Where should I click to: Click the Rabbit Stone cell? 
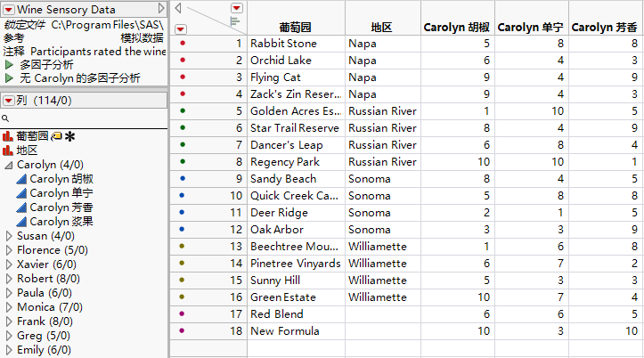pyautogui.click(x=296, y=44)
